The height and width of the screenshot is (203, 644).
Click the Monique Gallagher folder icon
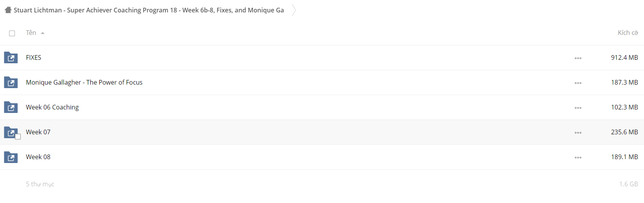(11, 83)
